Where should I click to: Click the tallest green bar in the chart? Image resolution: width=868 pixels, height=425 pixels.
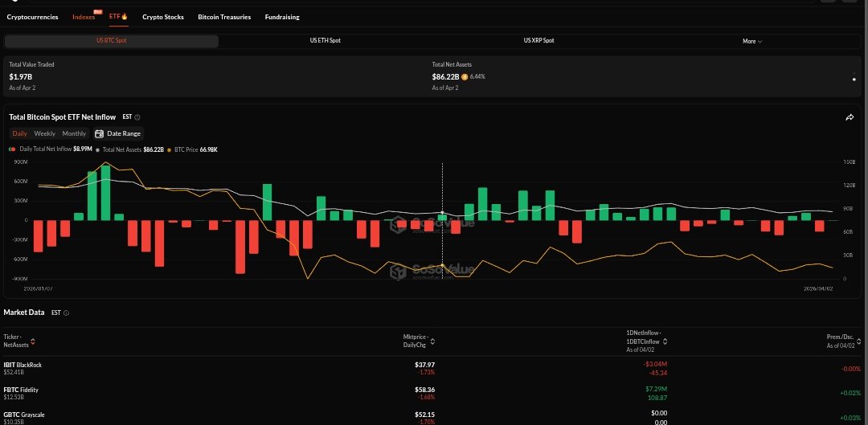pyautogui.click(x=105, y=193)
